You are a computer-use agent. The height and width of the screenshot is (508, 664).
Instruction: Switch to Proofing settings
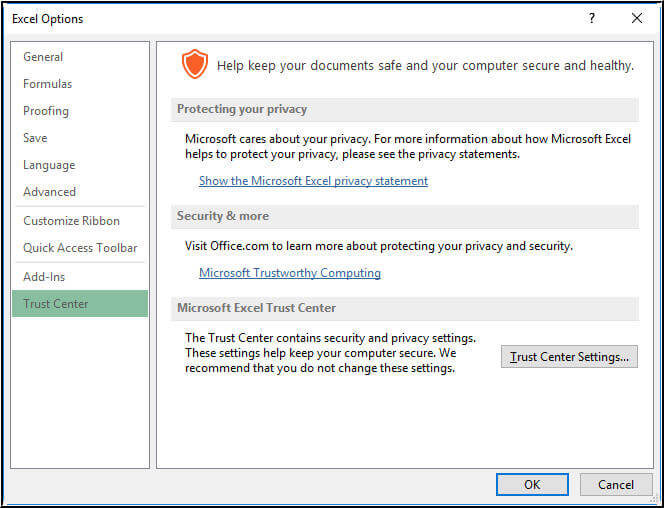[46, 111]
